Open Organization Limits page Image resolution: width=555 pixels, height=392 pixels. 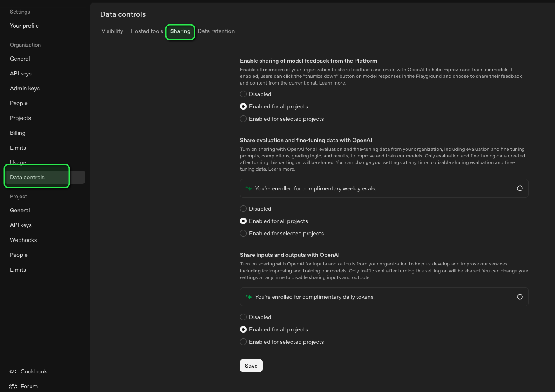pos(18,148)
